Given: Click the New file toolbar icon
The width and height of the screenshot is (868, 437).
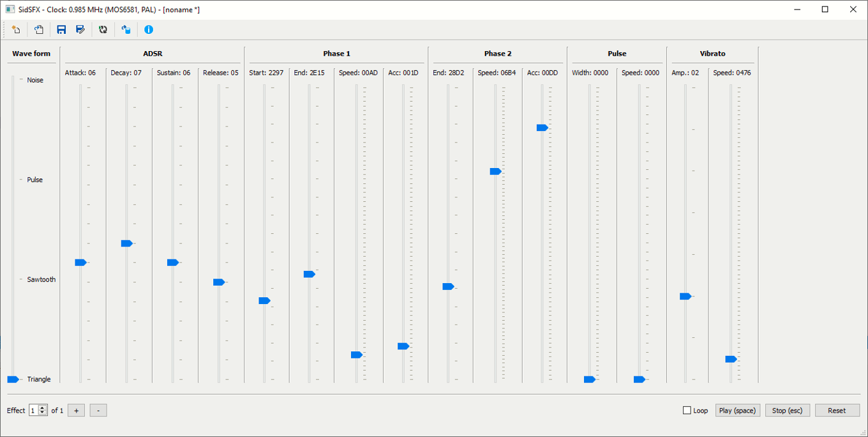Looking at the screenshot, I should (x=16, y=29).
